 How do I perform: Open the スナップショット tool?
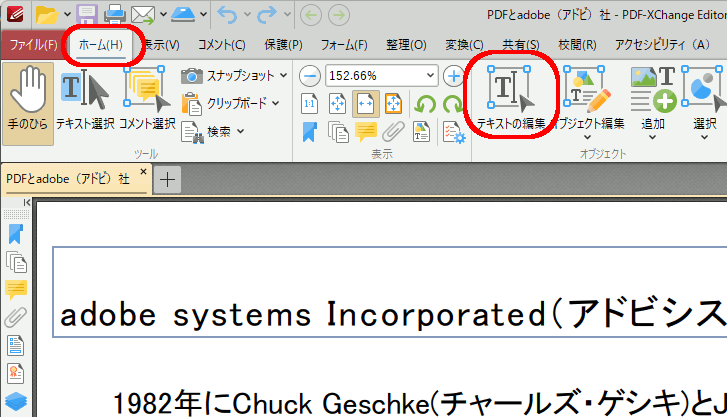(x=234, y=76)
